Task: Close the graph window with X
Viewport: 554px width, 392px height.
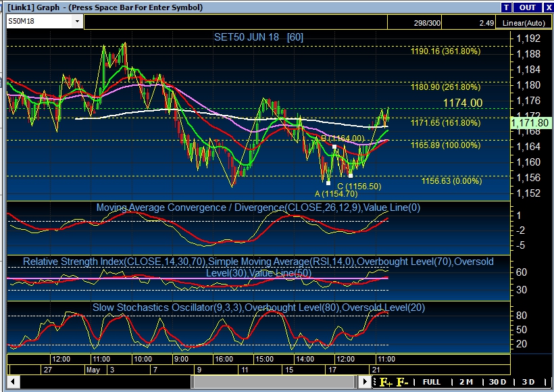Action: [x=549, y=7]
